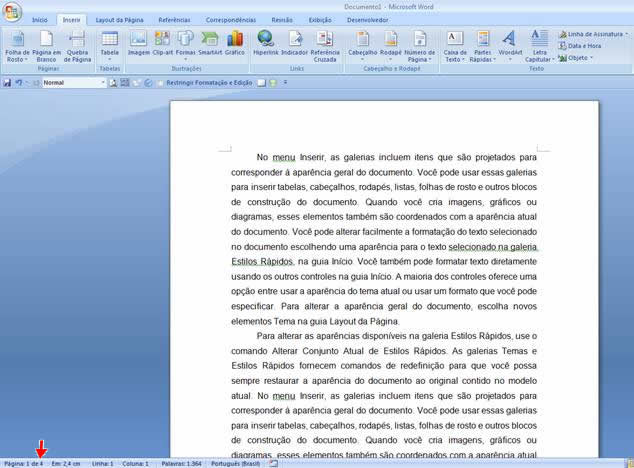Open the Clip-art pane

[162, 43]
